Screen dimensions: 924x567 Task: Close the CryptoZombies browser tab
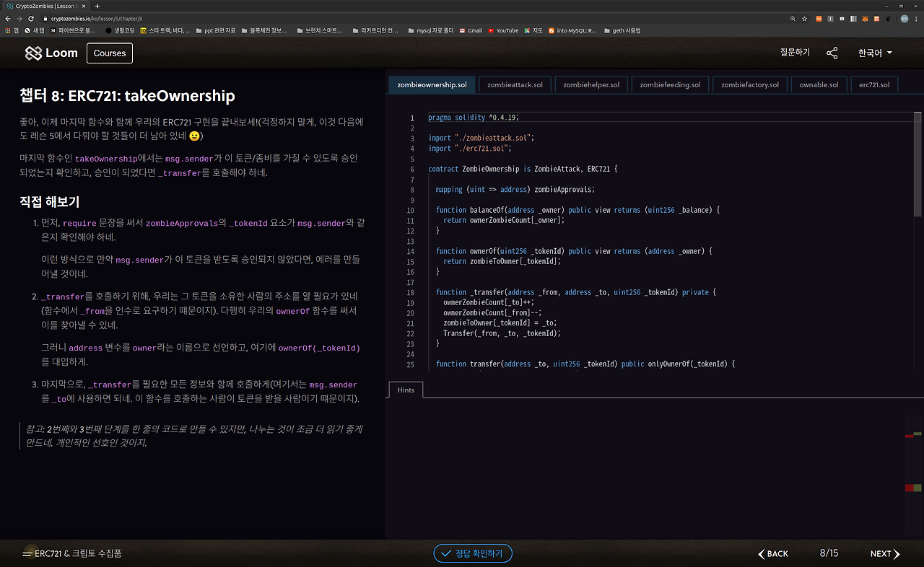pos(84,6)
